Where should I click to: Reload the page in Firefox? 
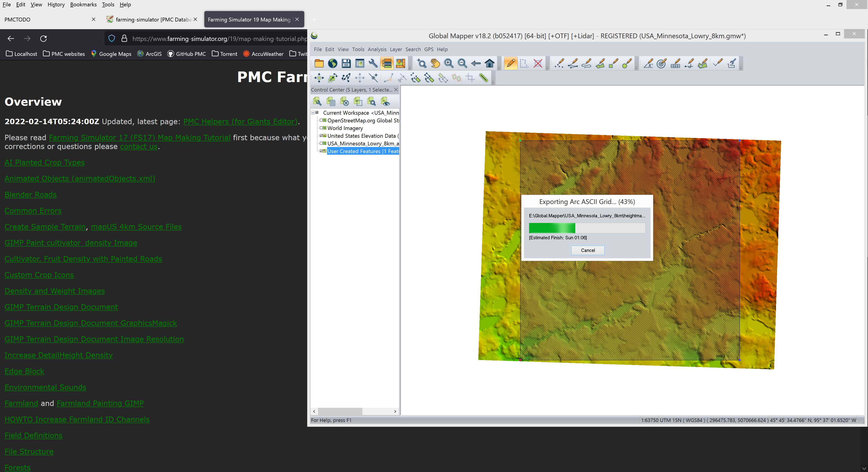43,38
